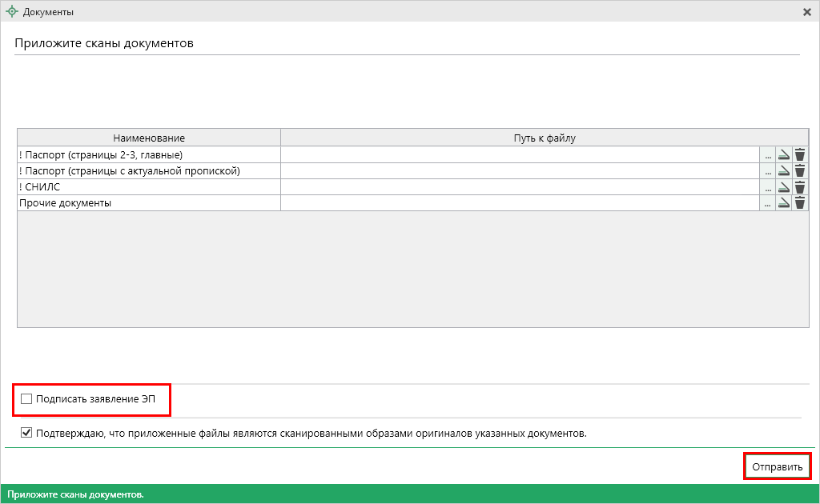
Task: Browse for main passport pages file
Action: tap(768, 155)
